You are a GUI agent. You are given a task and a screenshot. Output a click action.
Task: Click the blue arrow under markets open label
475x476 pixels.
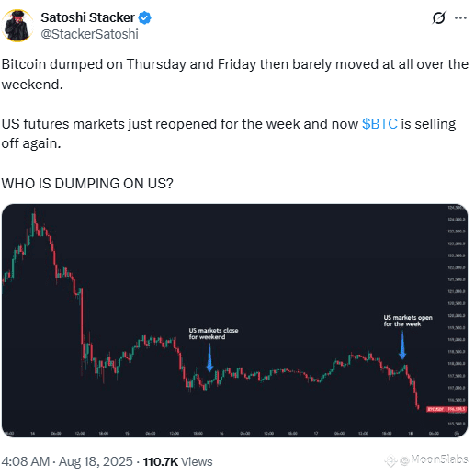(402, 345)
